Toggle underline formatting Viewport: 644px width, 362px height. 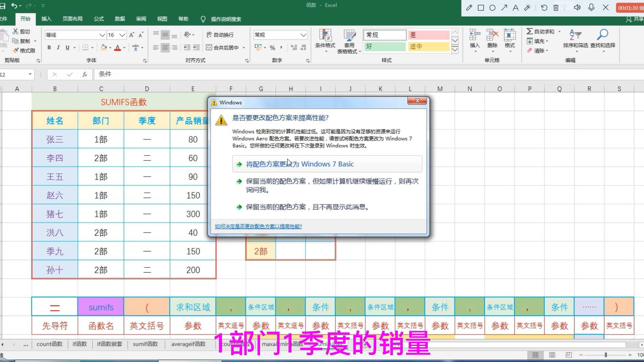67,48
